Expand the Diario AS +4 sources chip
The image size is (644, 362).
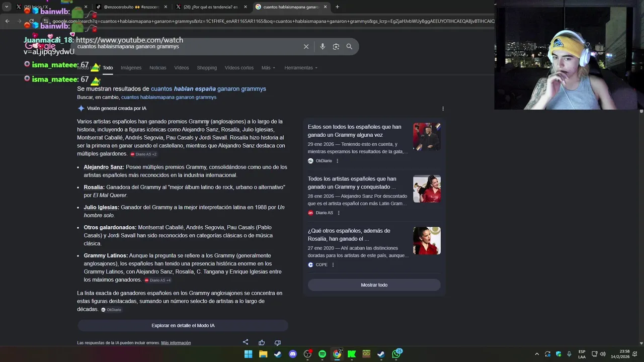158,280
